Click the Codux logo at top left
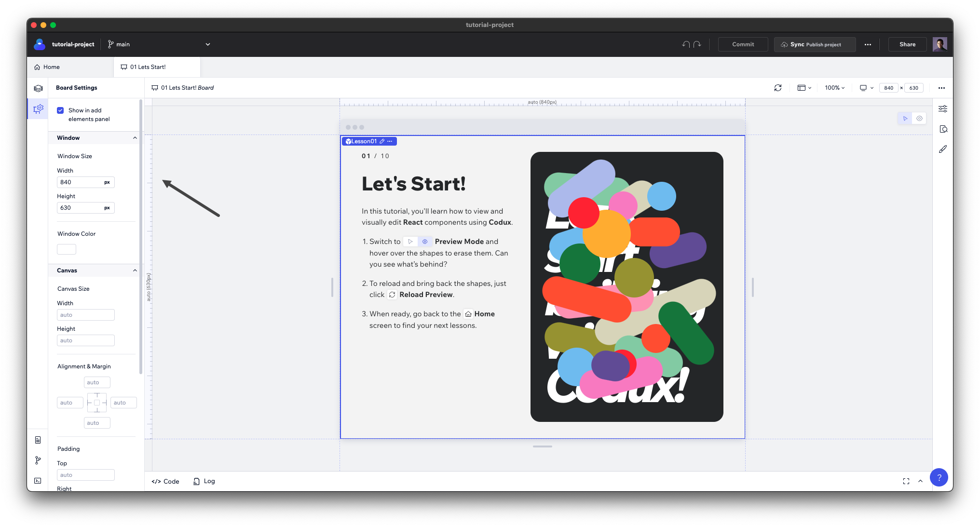 (x=40, y=44)
